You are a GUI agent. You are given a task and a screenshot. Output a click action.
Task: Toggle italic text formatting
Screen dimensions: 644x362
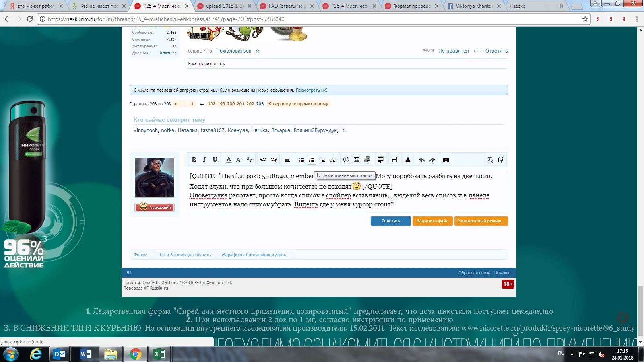click(204, 160)
